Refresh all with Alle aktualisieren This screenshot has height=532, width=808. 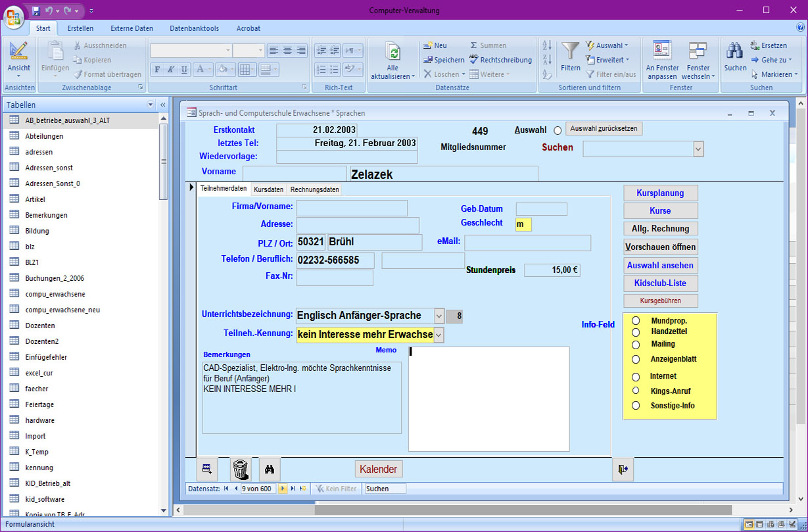(x=392, y=60)
